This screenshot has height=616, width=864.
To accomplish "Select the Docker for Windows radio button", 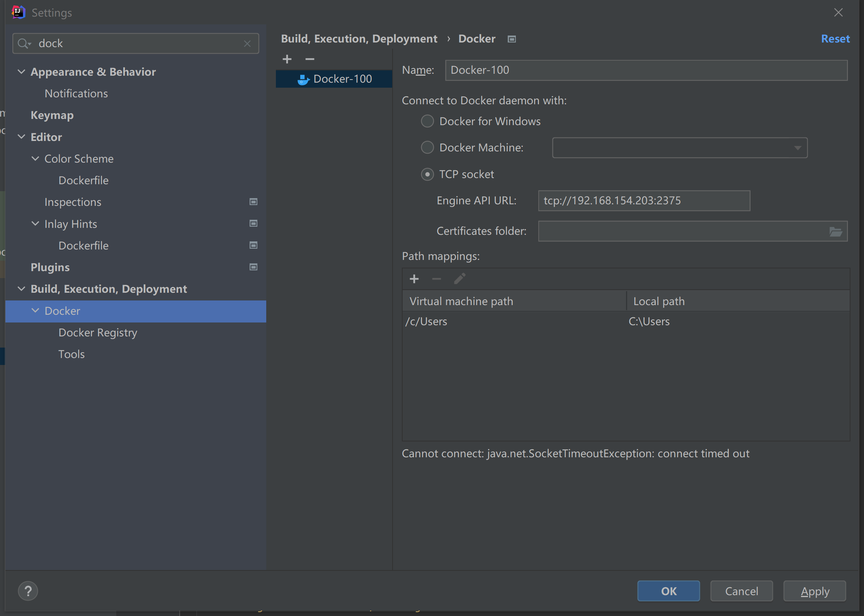I will pyautogui.click(x=427, y=121).
